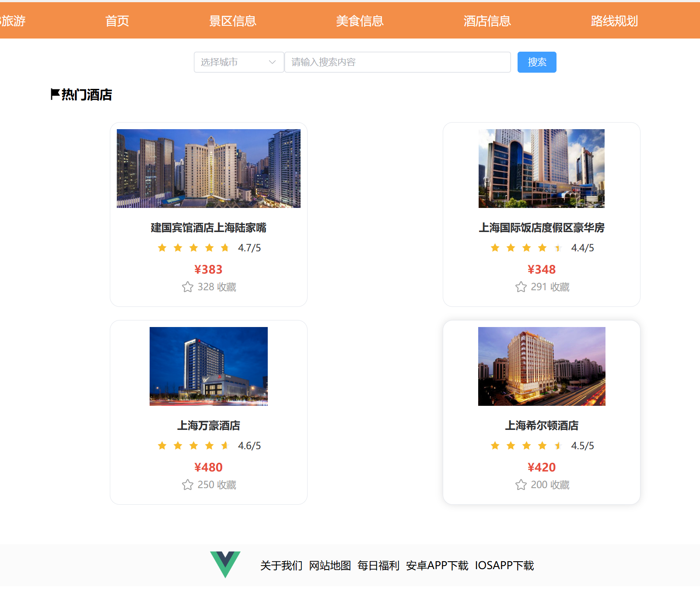Click the 请输入搜索内容 search field
700x591 pixels.
click(x=398, y=62)
